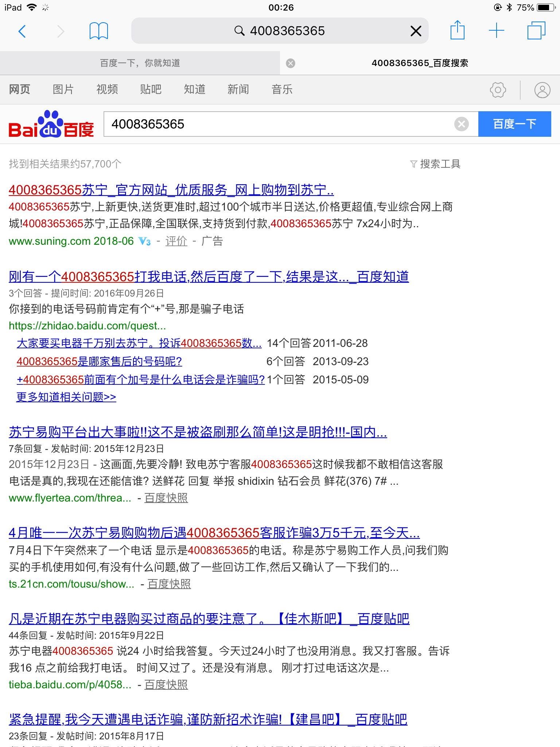Switch to 图片 search category

tap(63, 89)
